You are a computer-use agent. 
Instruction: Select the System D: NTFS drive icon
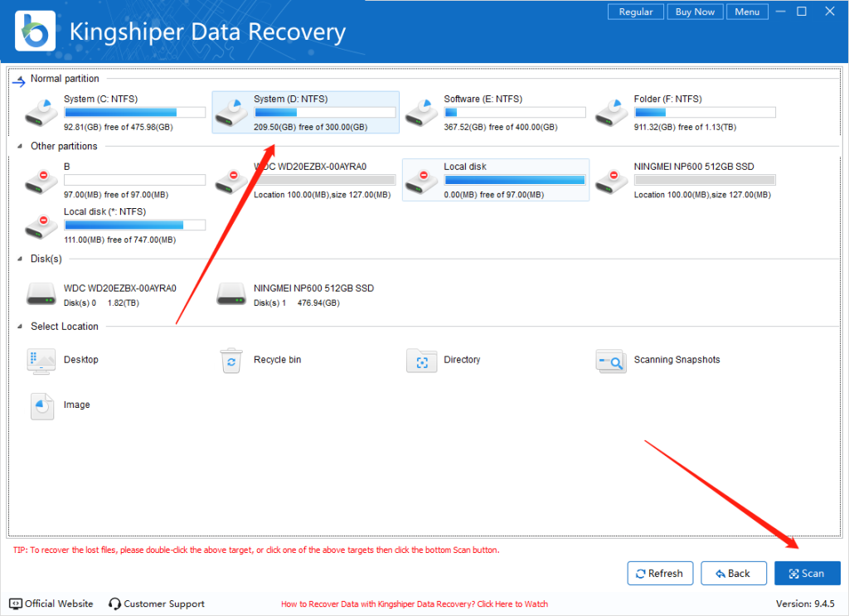click(231, 113)
